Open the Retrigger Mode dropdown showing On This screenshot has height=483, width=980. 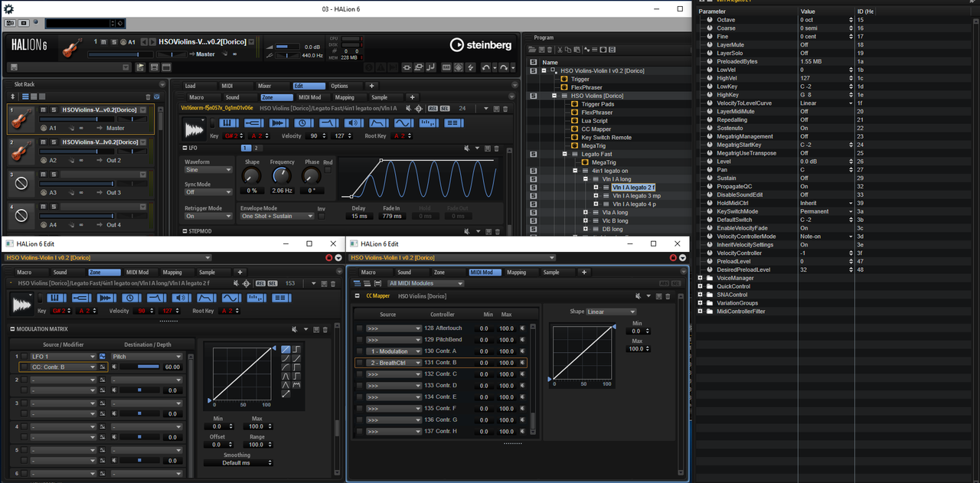click(x=208, y=216)
